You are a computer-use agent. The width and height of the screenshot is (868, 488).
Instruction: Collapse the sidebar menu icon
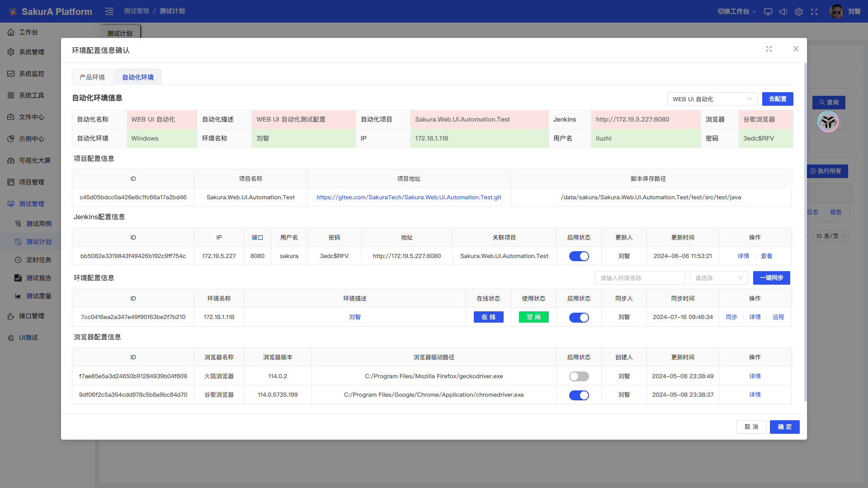[109, 11]
